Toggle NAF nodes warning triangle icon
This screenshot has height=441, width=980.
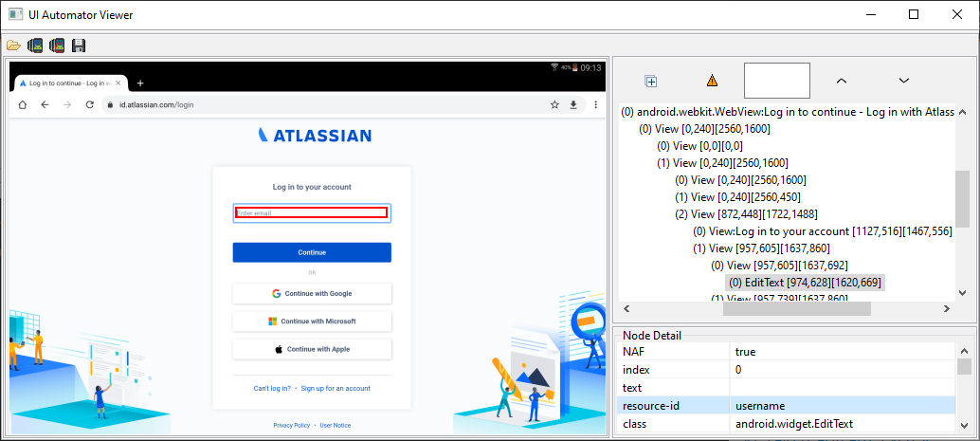click(712, 81)
